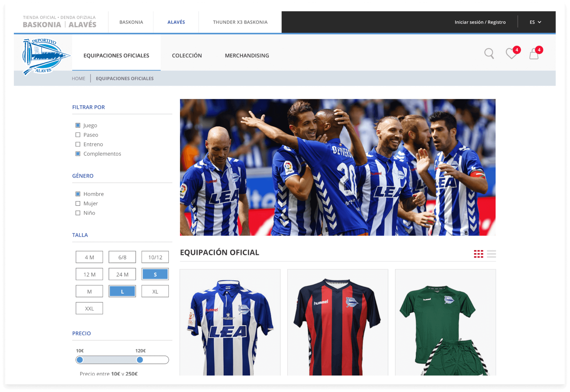Screen dimensions: 570x392
Task: Open the green kit product
Action: (x=445, y=322)
